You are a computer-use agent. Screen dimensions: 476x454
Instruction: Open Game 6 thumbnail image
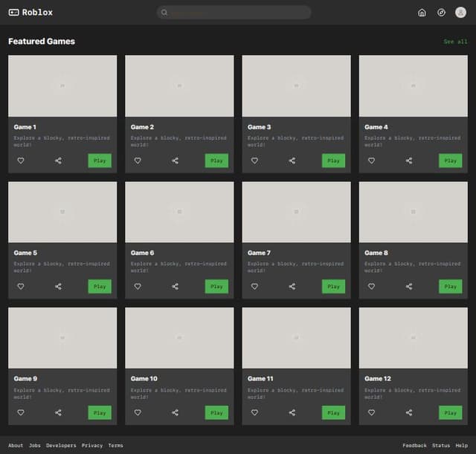coord(179,212)
